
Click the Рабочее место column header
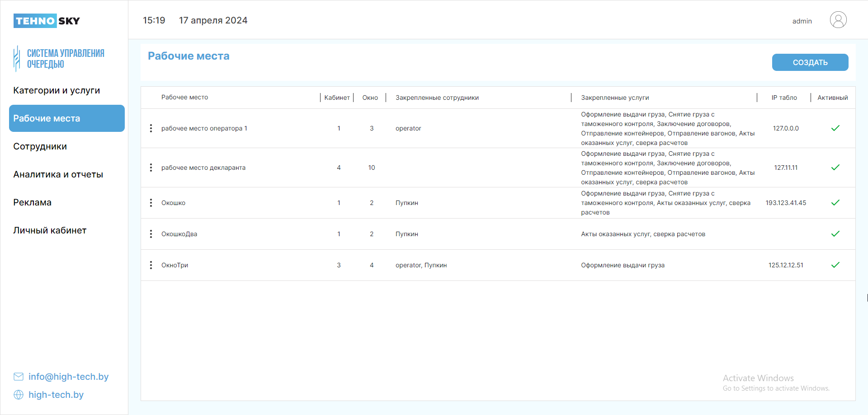tap(184, 98)
